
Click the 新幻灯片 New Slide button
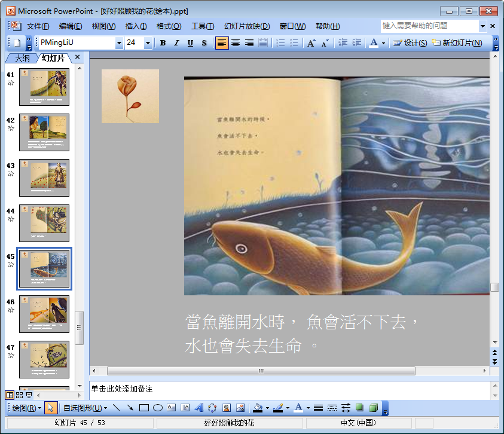point(457,43)
